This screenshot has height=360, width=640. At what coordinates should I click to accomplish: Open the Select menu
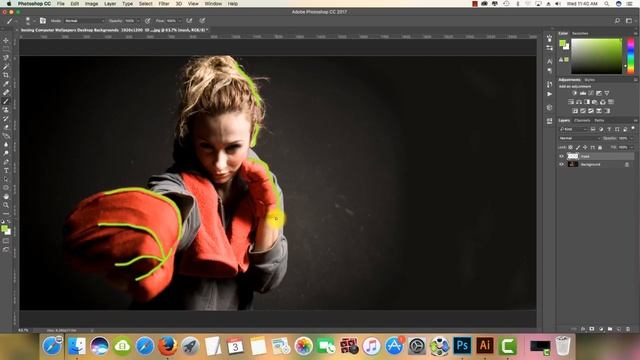(146, 4)
